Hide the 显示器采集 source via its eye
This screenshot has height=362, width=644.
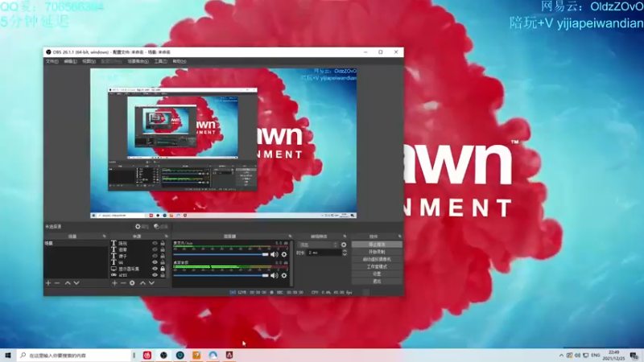(x=155, y=269)
